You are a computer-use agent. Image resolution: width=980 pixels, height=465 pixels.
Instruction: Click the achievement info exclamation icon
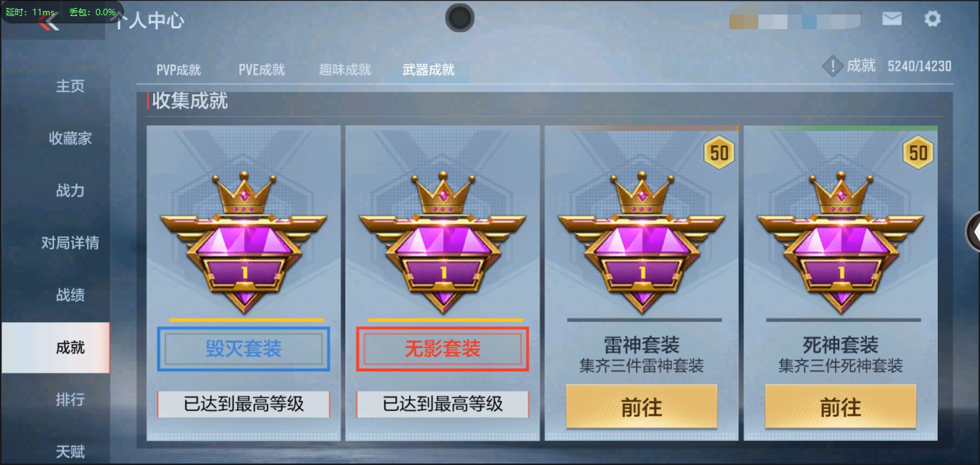tap(833, 66)
